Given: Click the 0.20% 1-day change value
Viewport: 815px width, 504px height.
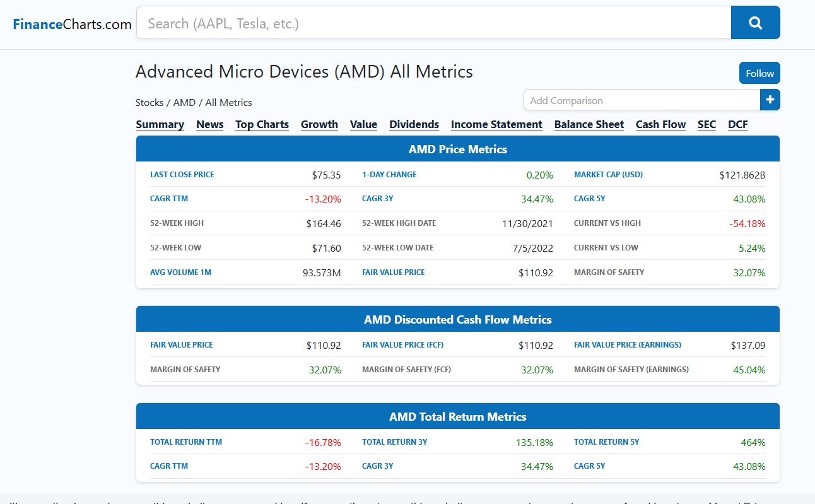Looking at the screenshot, I should pyautogui.click(x=539, y=175).
